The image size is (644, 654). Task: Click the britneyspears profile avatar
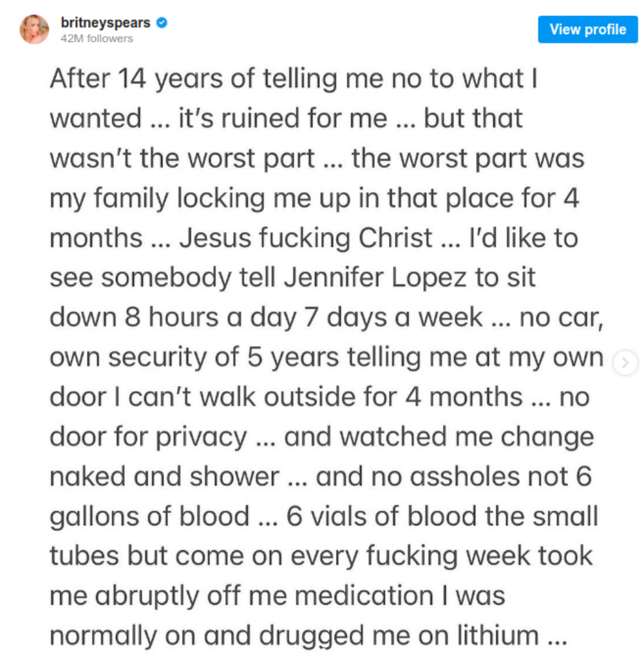pyautogui.click(x=34, y=30)
